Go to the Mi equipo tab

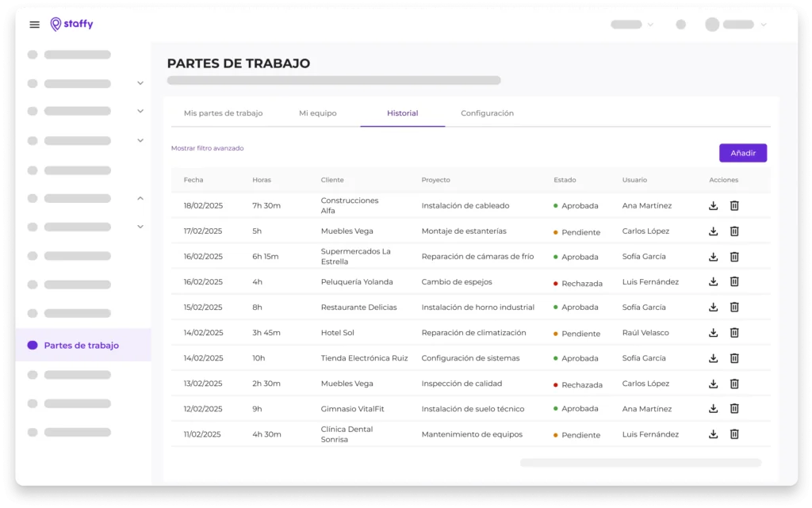pyautogui.click(x=317, y=113)
